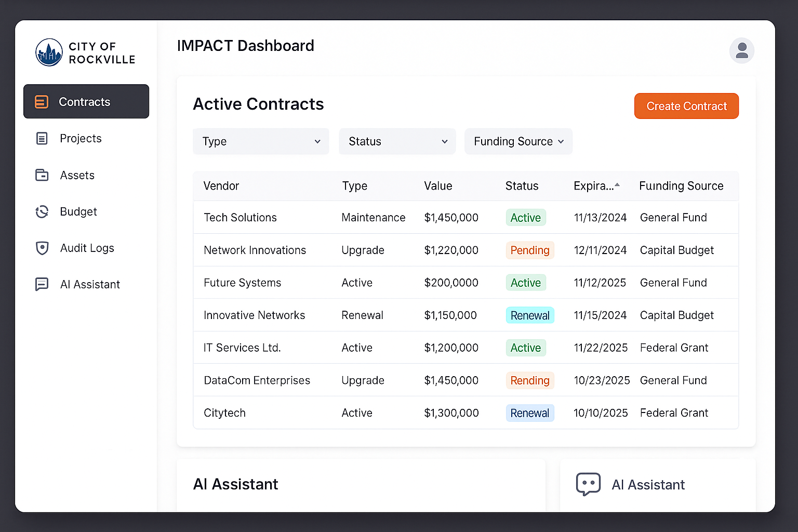This screenshot has height=532, width=798.
Task: Click the Vendor column header
Action: [221, 186]
